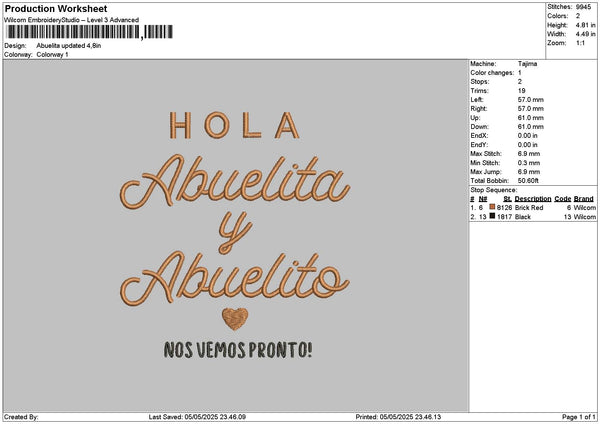Click the St. column header

[x=507, y=199]
